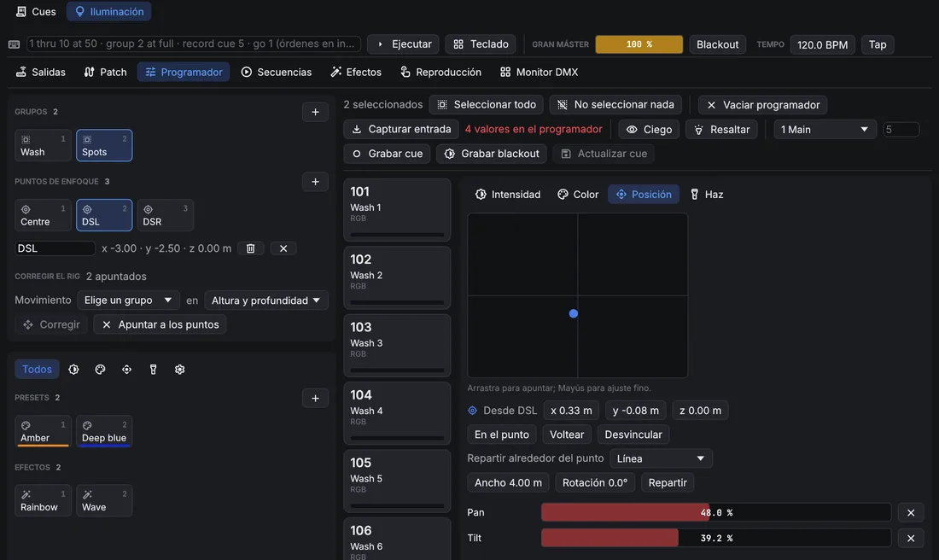Screen dimensions: 939x560
Task: Click the position filter icon beside Todos
Action: coord(126,370)
